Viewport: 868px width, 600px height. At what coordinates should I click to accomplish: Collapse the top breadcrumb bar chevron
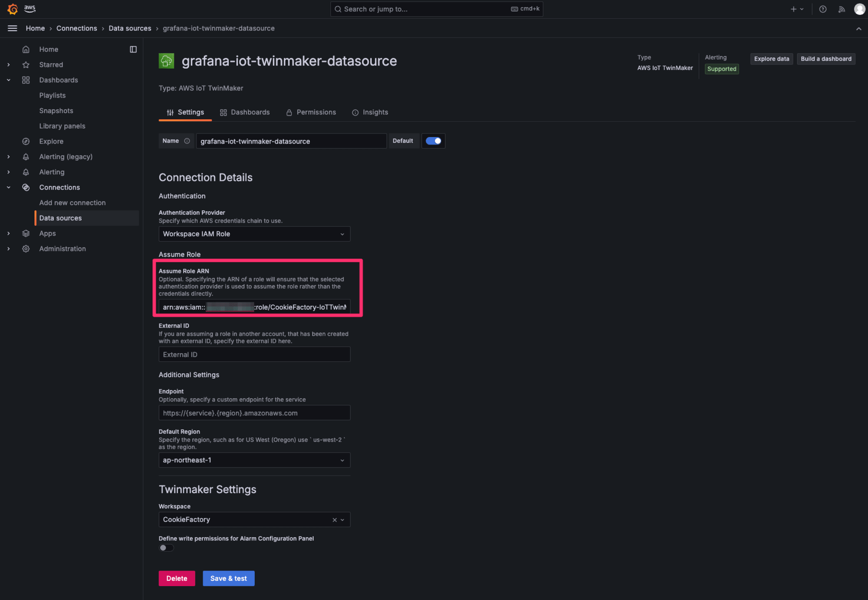tap(858, 29)
